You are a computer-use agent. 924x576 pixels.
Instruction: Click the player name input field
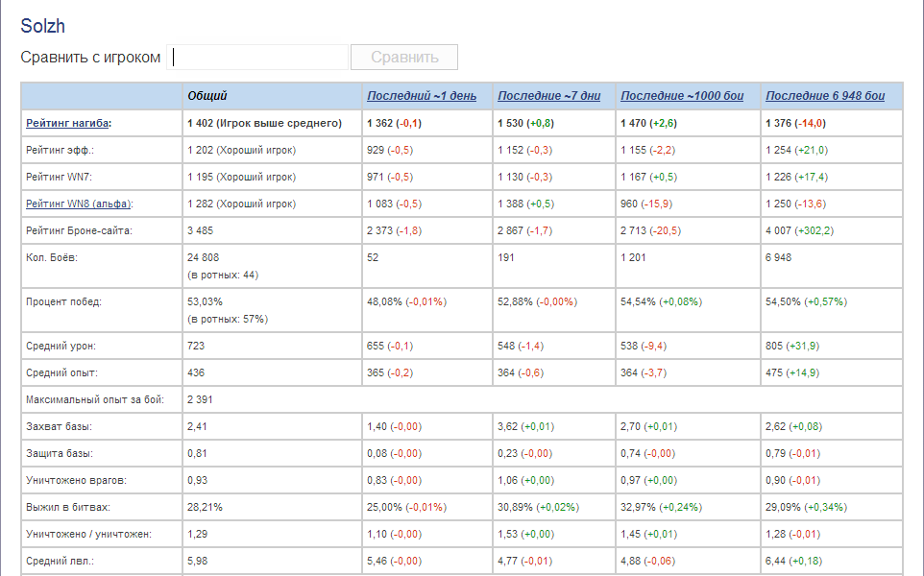pos(257,58)
